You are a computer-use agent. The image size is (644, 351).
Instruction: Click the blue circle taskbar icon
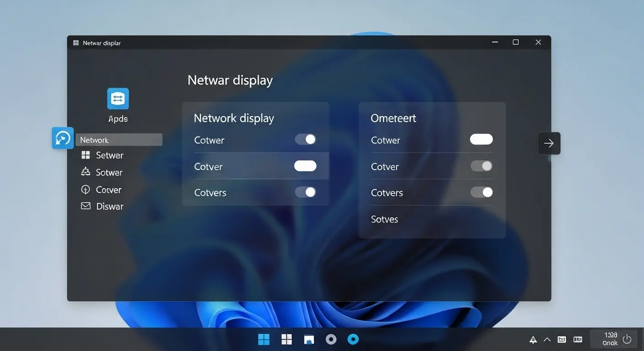pos(353,339)
